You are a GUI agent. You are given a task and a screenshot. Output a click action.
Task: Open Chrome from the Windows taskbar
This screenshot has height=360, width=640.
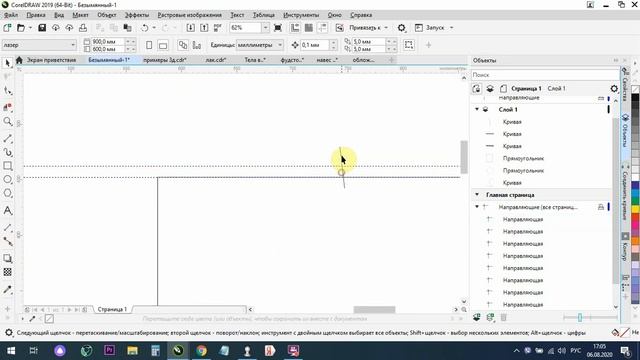[201, 351]
